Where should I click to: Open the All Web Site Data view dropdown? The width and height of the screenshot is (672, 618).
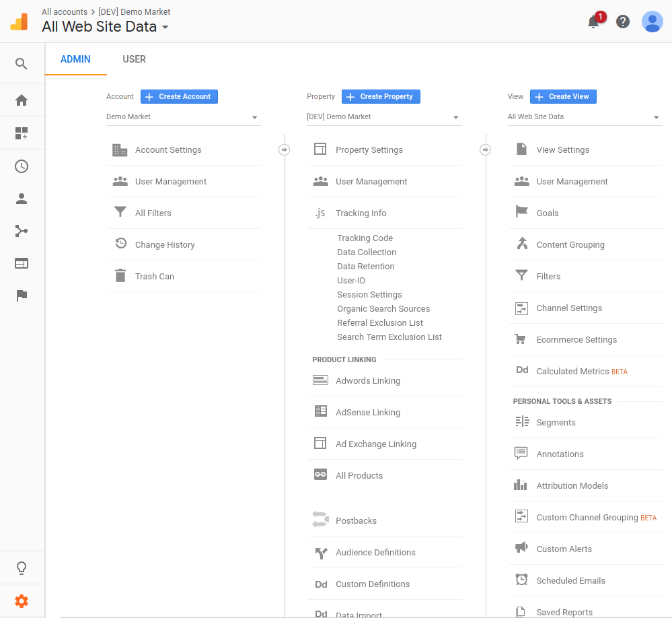(585, 116)
